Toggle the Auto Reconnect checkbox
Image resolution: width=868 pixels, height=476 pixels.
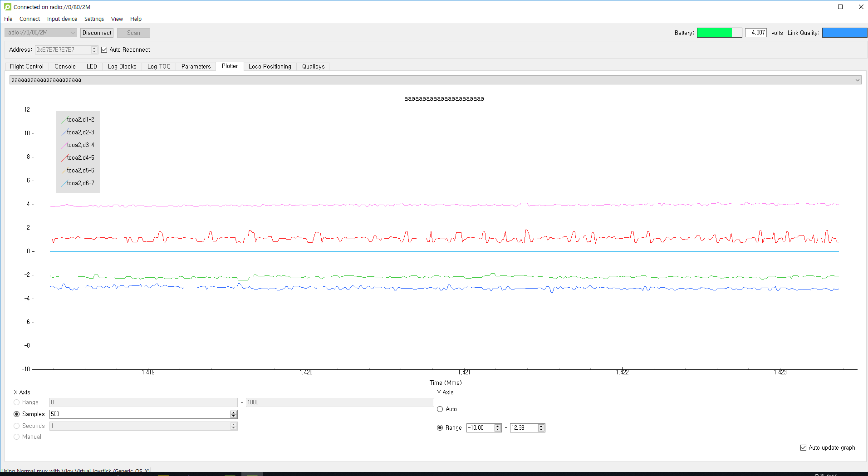(104, 50)
